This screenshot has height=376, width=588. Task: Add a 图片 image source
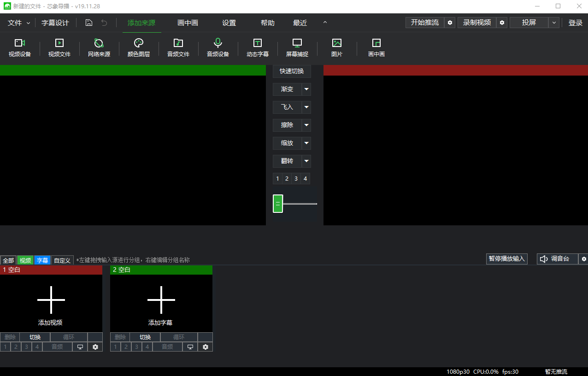point(337,47)
